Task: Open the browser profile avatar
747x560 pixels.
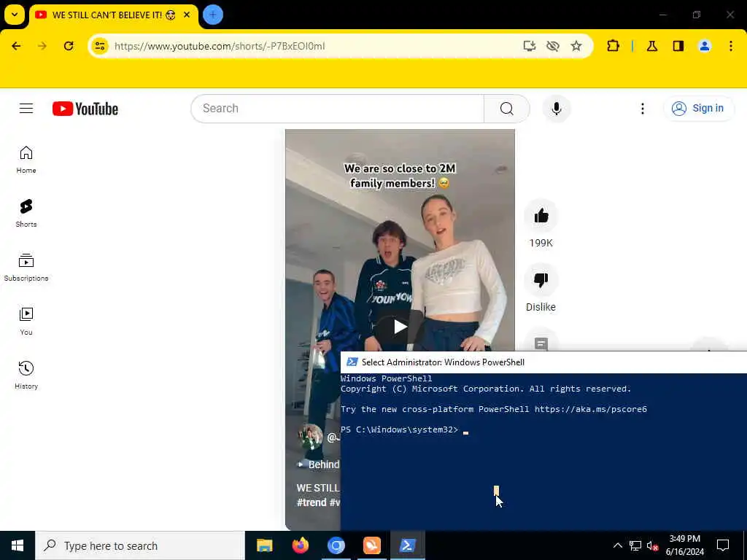Action: [x=705, y=46]
